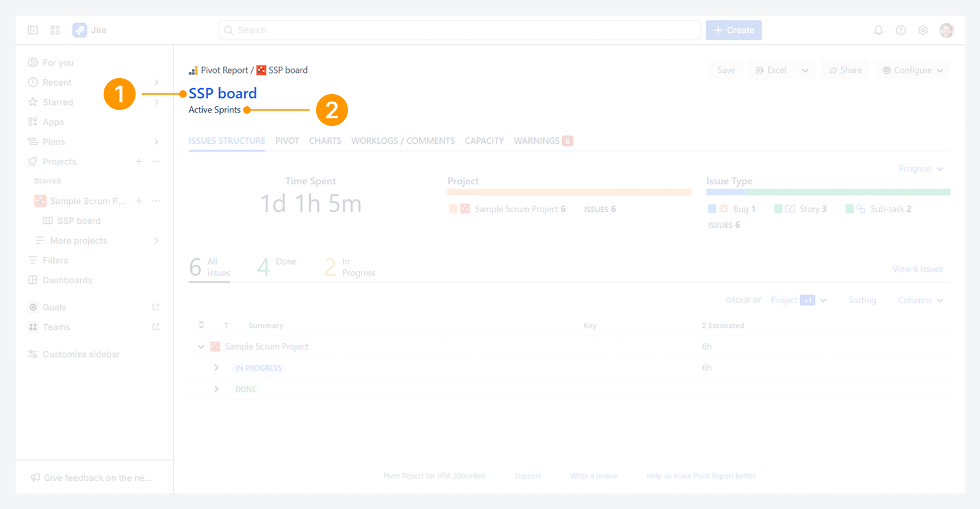
Task: Click the Save button
Action: click(x=726, y=70)
